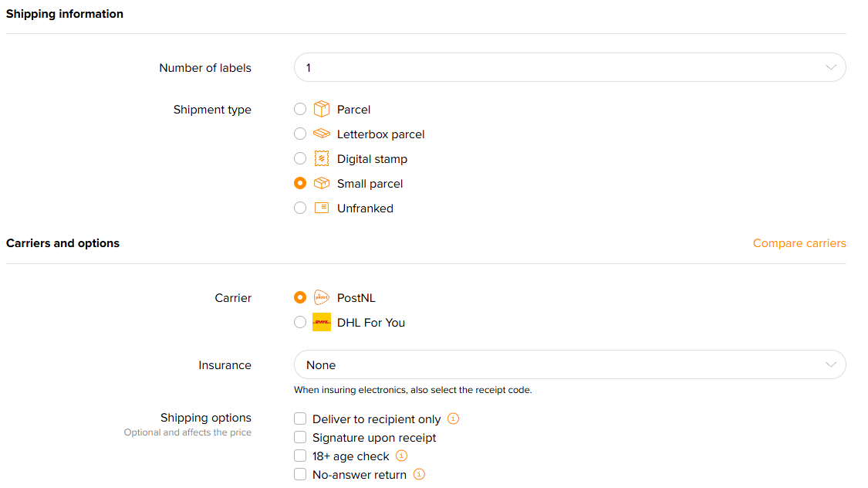
Task: Open the Compare carriers link
Action: [x=799, y=243]
